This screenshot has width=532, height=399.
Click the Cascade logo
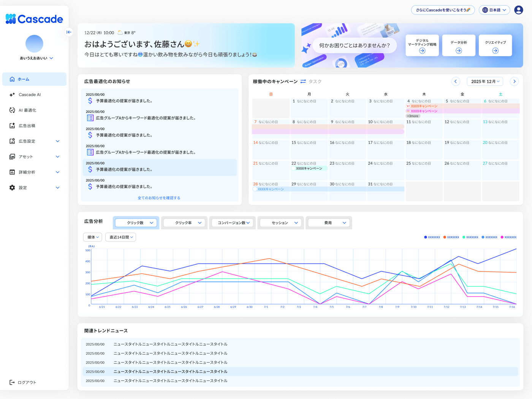34,19
